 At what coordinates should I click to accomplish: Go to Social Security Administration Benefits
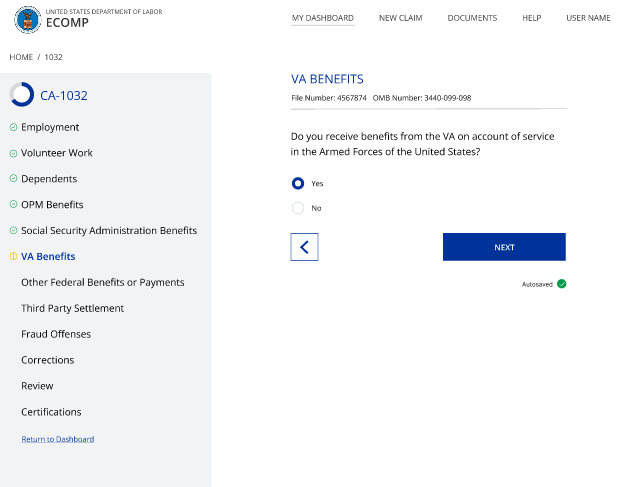point(108,231)
